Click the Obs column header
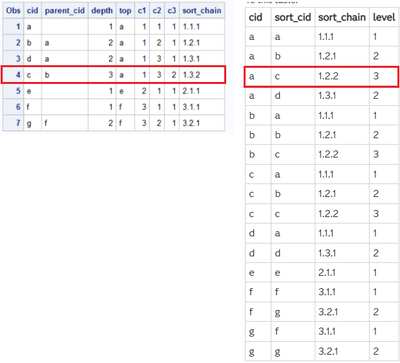 coord(13,11)
